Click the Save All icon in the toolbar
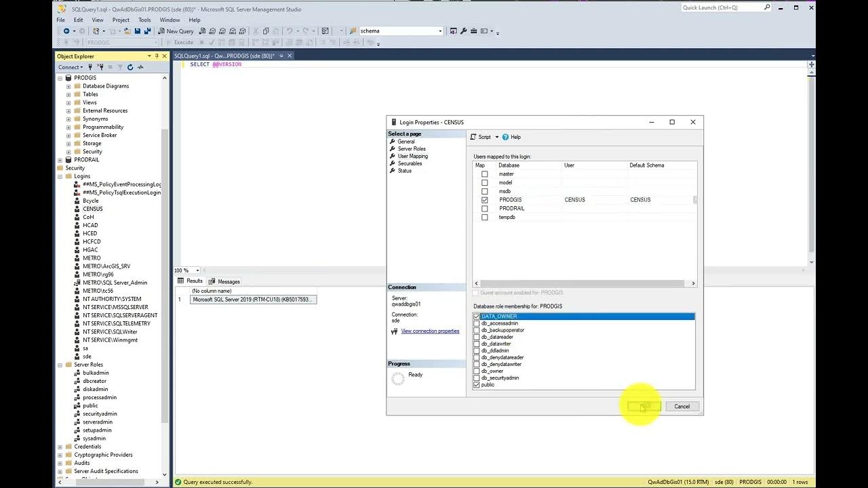Image resolution: width=868 pixels, height=488 pixels. 147,31
